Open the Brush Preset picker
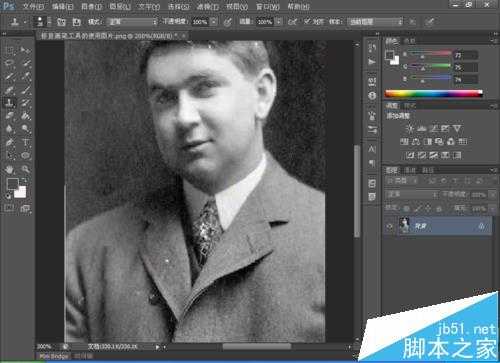The height and width of the screenshot is (363, 500). tap(43, 22)
